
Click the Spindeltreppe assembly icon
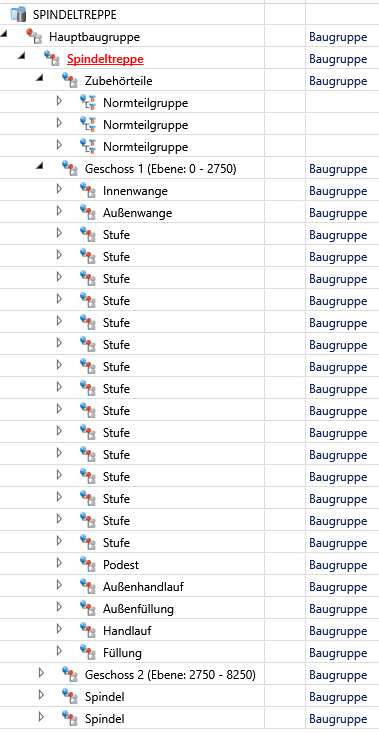(x=52, y=59)
